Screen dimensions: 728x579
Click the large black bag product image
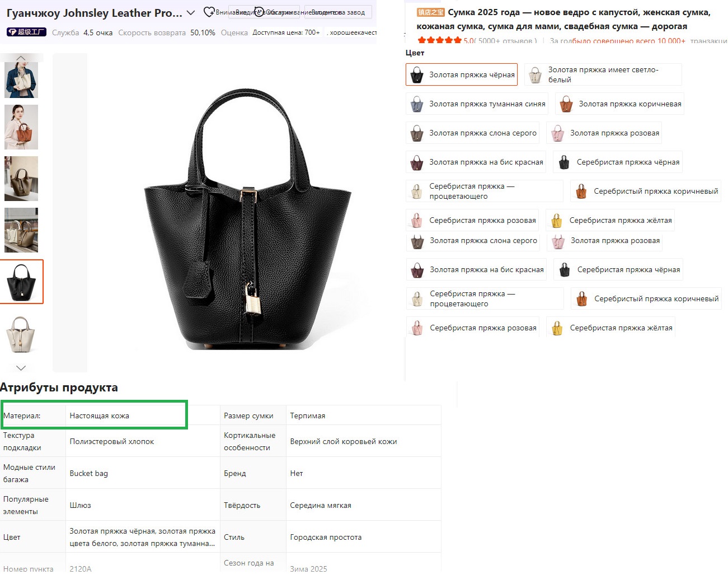(247, 218)
